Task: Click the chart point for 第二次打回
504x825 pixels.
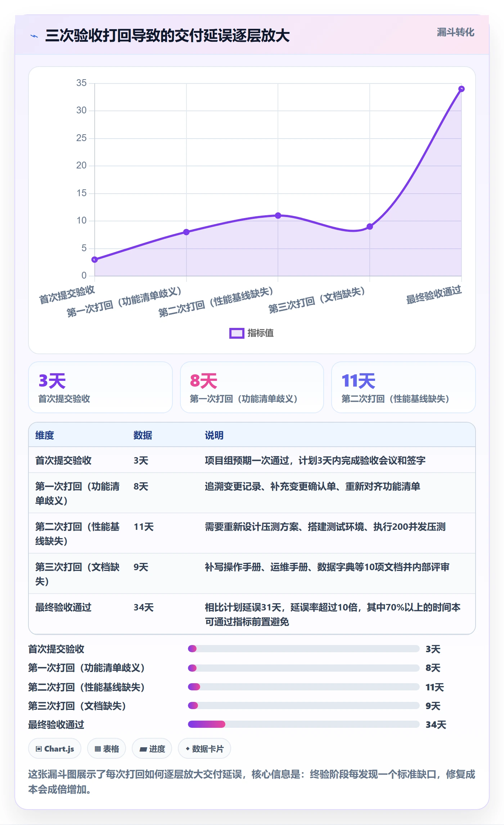Action: tap(278, 216)
